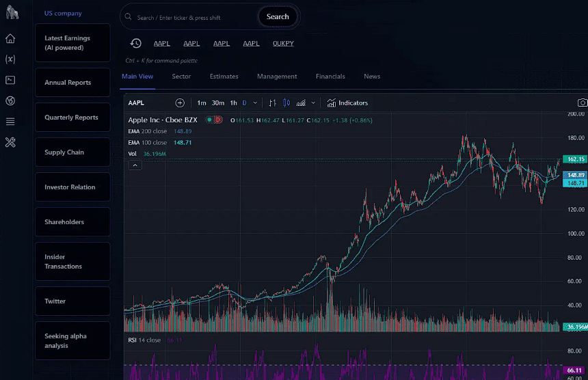Viewport: 588px width, 380px height.
Task: Click the 66.11 RSI value label
Action: (x=574, y=370)
